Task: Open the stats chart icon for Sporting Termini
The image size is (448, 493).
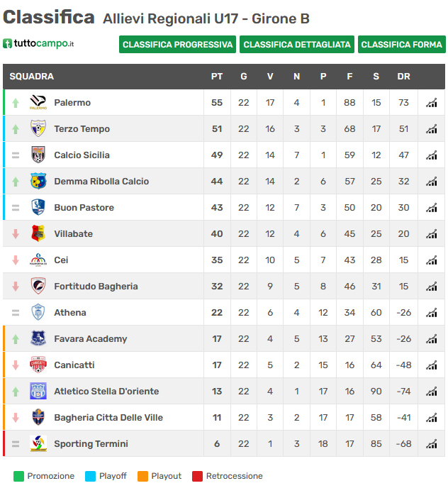Action: click(x=432, y=444)
